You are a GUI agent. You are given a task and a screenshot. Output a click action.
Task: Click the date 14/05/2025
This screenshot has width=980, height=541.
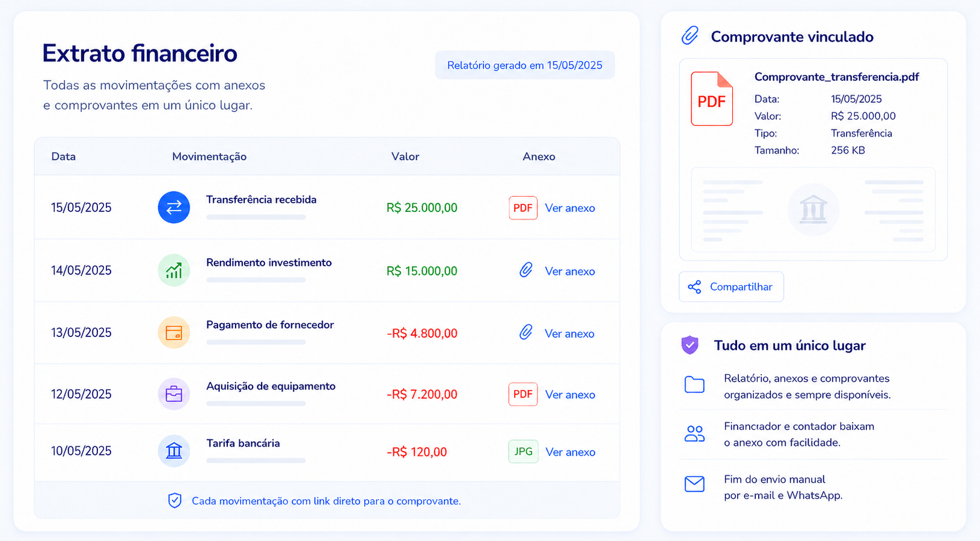click(x=81, y=270)
